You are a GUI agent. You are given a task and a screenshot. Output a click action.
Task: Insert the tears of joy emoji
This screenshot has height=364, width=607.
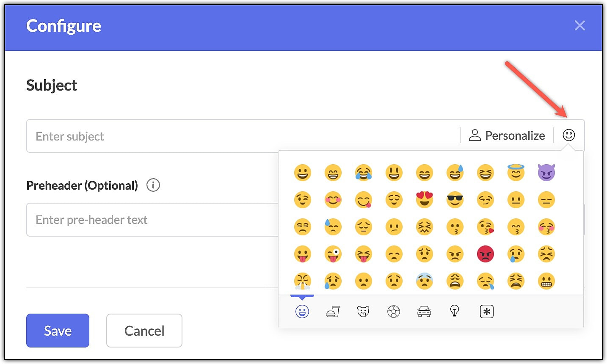(363, 173)
